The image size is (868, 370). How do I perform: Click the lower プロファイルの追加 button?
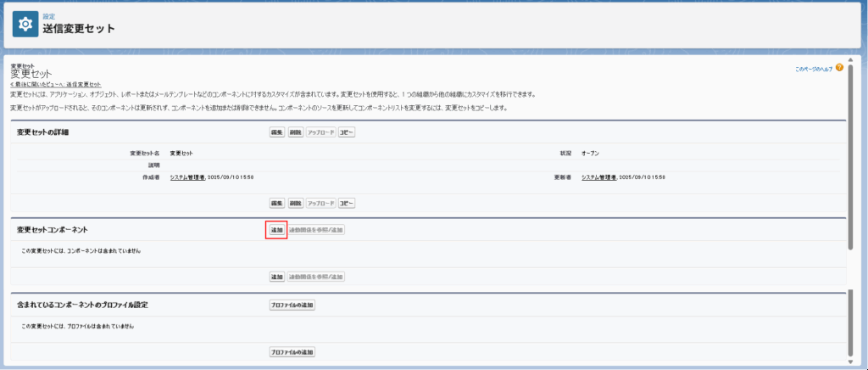pyautogui.click(x=292, y=351)
